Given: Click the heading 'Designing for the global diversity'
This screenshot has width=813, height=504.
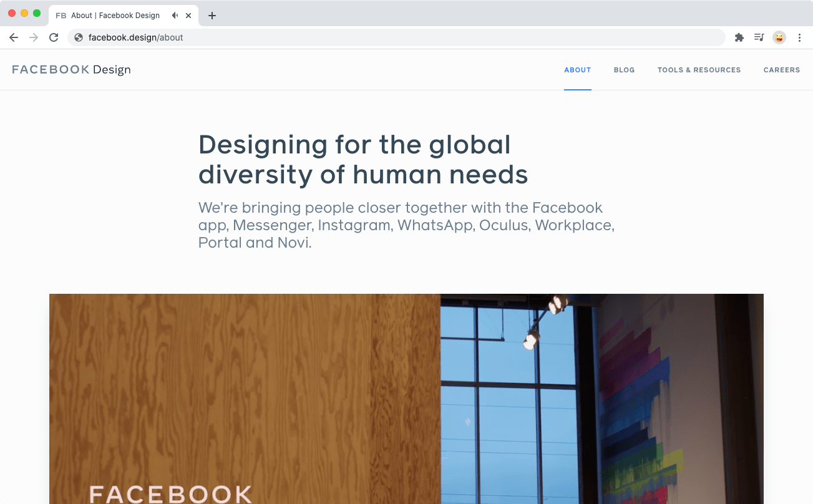Looking at the screenshot, I should tap(363, 160).
